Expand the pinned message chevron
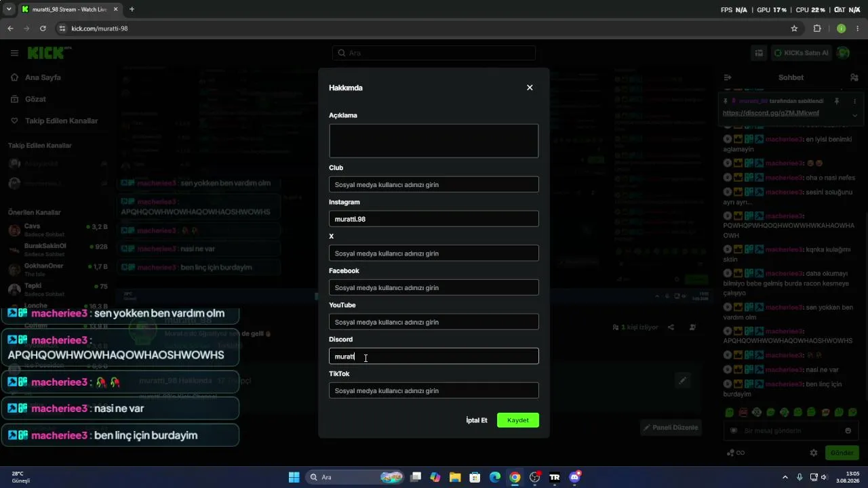The width and height of the screenshot is (868, 488). pyautogui.click(x=854, y=115)
